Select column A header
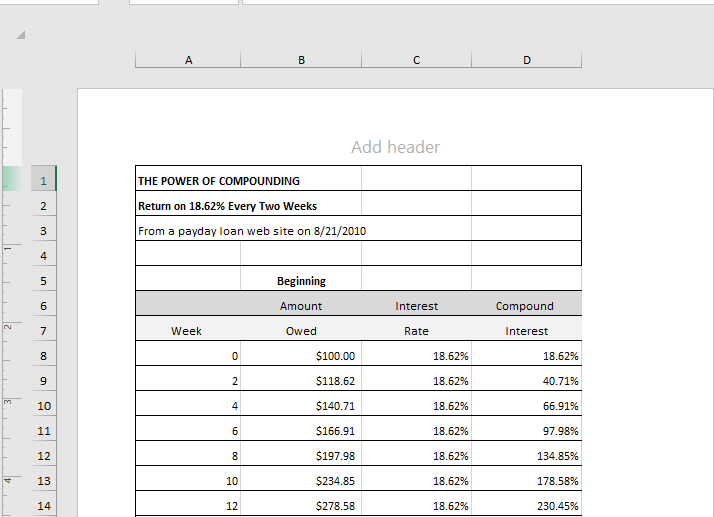This screenshot has width=714, height=517. point(188,60)
